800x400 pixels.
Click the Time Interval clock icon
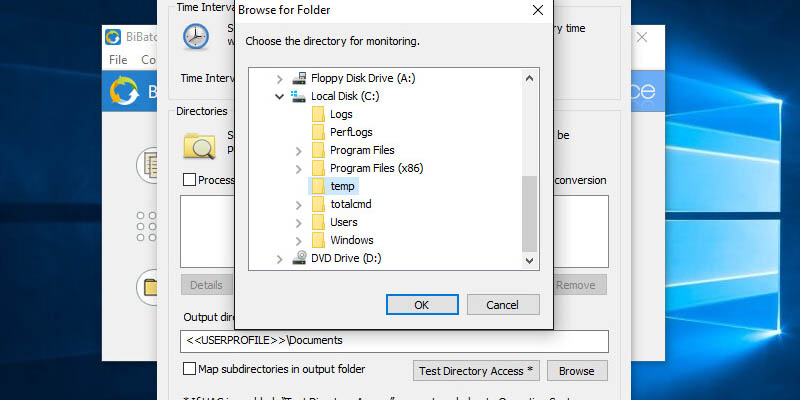pos(195,36)
